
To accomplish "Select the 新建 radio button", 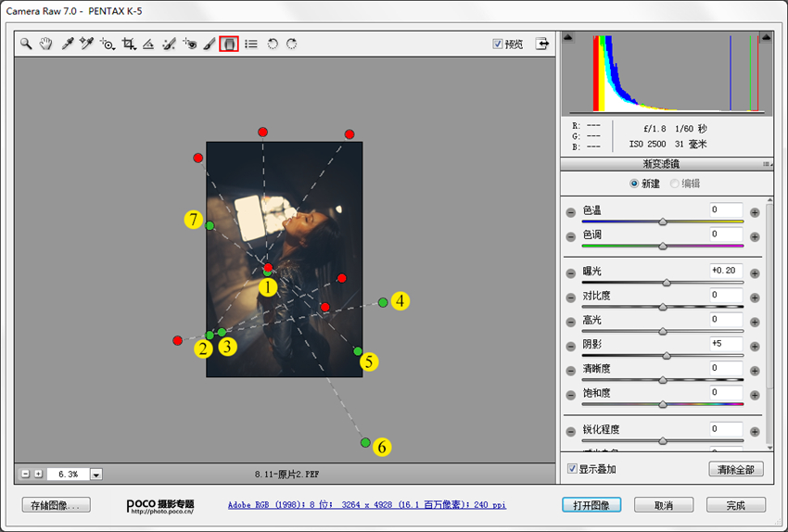I will point(634,184).
